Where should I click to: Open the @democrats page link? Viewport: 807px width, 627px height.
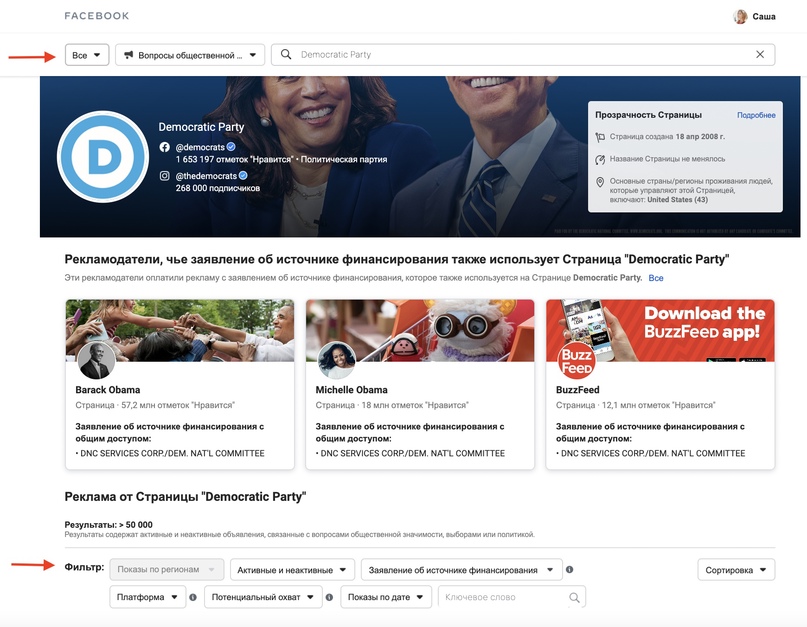pos(200,147)
